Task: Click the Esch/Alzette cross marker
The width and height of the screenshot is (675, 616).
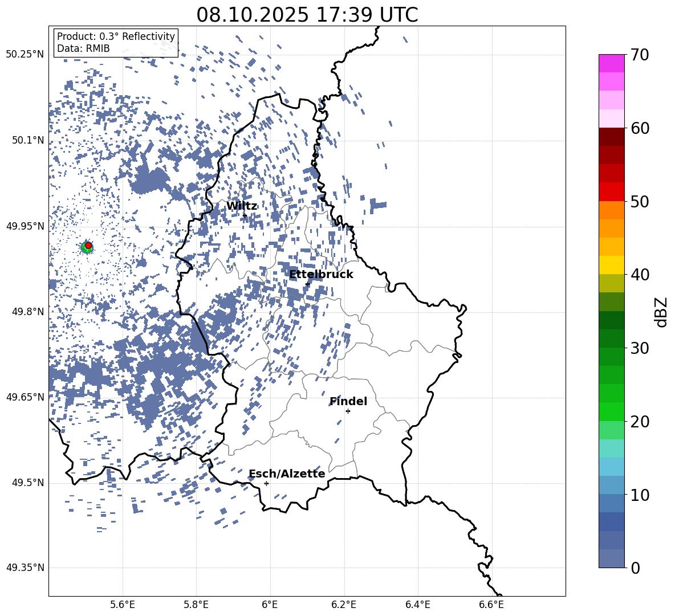Action: 266,483
